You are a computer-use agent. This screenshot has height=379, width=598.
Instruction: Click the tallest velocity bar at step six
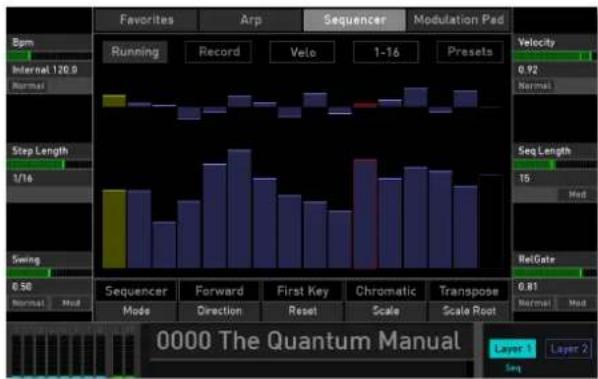pyautogui.click(x=240, y=209)
